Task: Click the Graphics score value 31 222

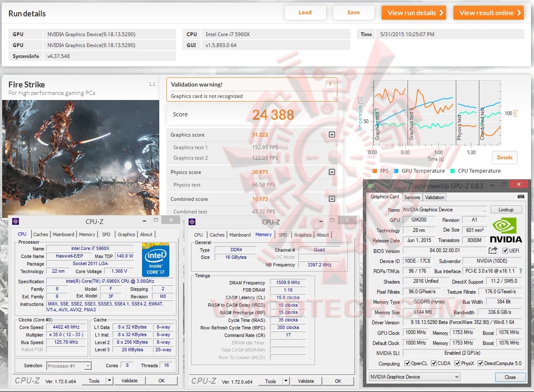Action: 260,135
